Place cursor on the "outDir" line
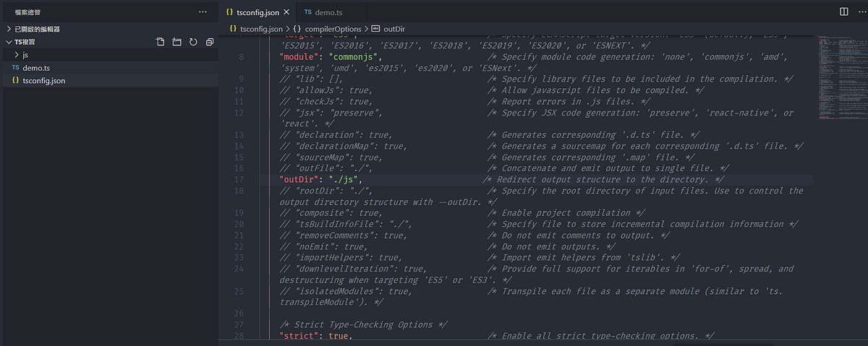This screenshot has height=346, width=868. [535, 179]
